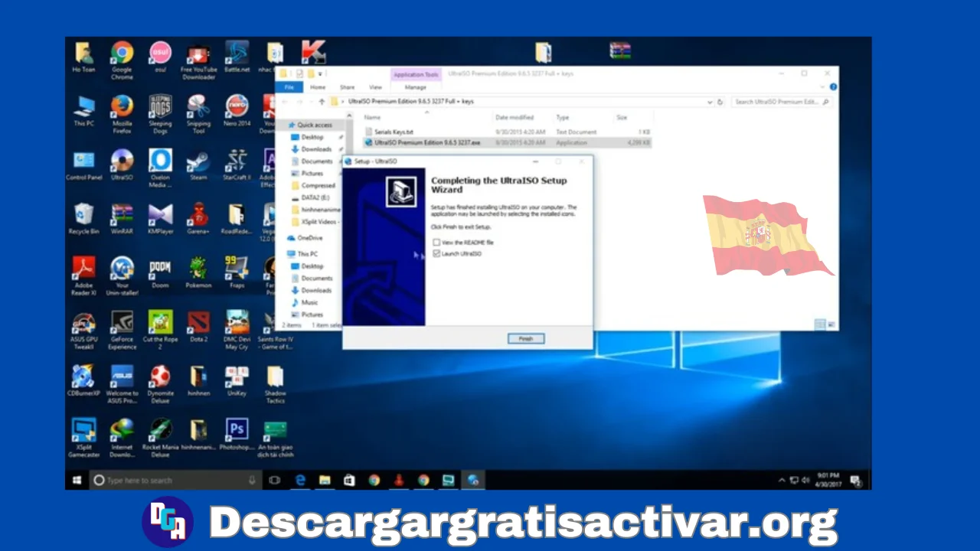Open the Action Center notification icon
The image size is (980, 551).
tap(855, 480)
